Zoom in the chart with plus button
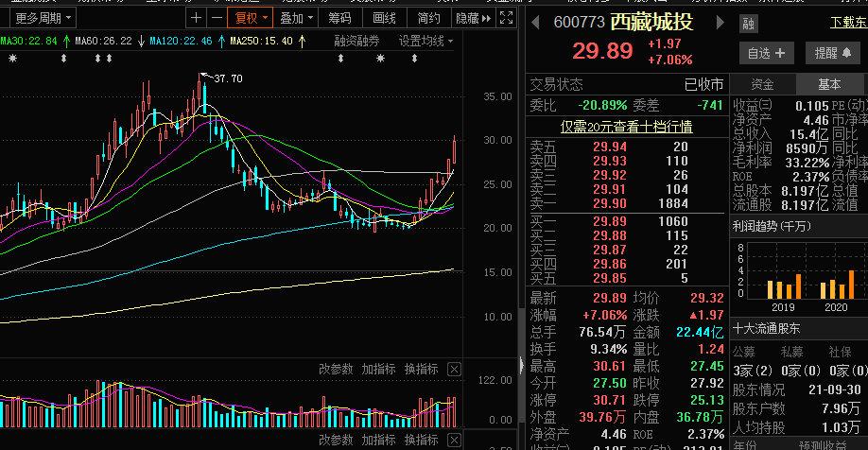868x450 pixels. point(196,18)
